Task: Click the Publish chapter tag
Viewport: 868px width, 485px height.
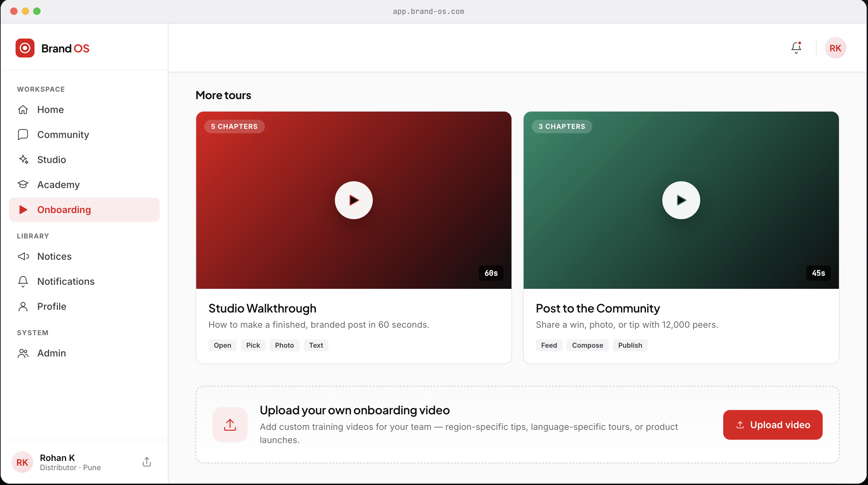Action: (x=630, y=345)
